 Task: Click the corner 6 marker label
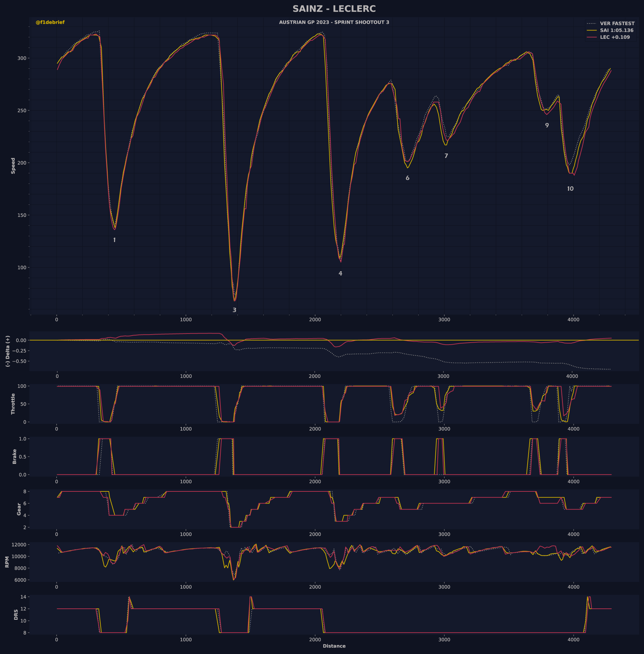(x=408, y=178)
